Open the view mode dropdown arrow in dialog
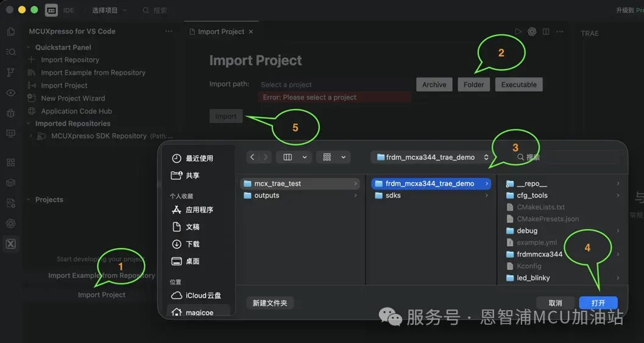This screenshot has height=343, width=644. [x=305, y=157]
